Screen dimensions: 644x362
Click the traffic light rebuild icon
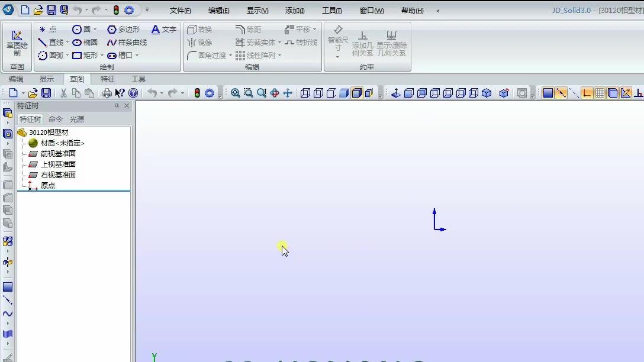coord(197,93)
